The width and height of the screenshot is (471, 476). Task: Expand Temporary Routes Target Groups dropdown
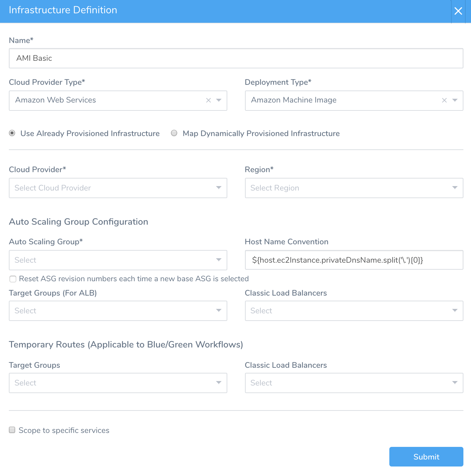pyautogui.click(x=118, y=383)
